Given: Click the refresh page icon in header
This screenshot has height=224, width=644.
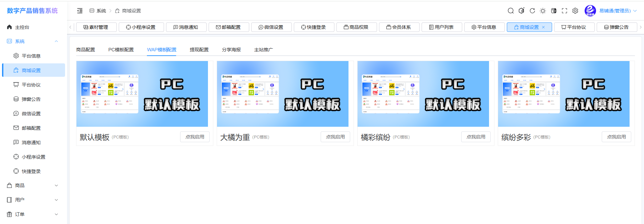Looking at the screenshot, I should coord(532,11).
